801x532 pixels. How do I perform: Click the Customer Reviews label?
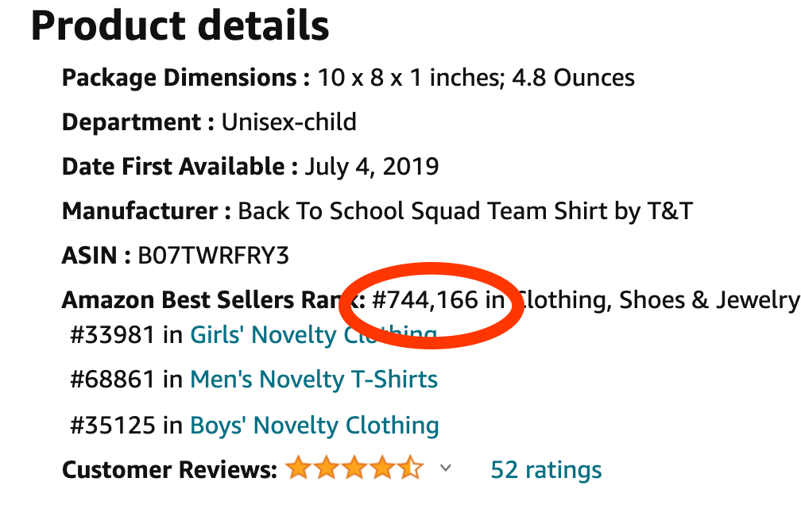(169, 470)
